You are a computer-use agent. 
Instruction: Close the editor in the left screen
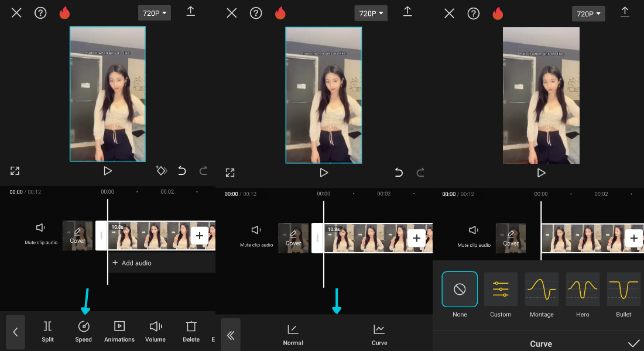coord(16,13)
